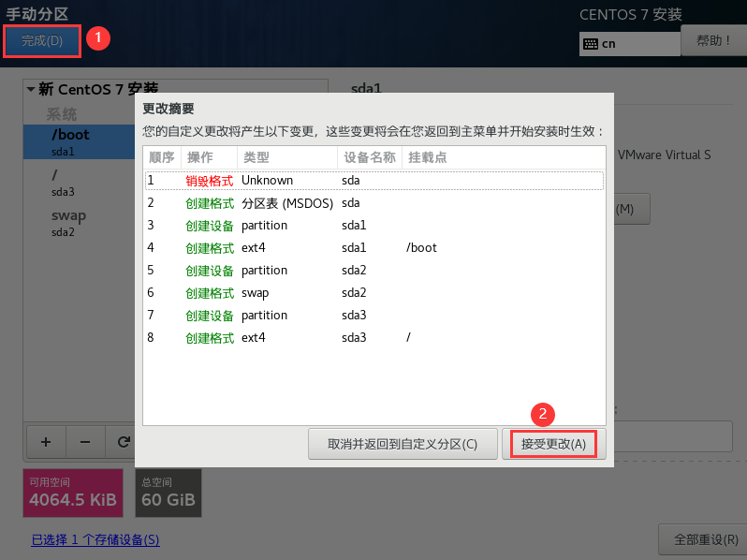747x560 pixels.
Task: Click the partially hidden (M) modify button
Action: [x=632, y=209]
